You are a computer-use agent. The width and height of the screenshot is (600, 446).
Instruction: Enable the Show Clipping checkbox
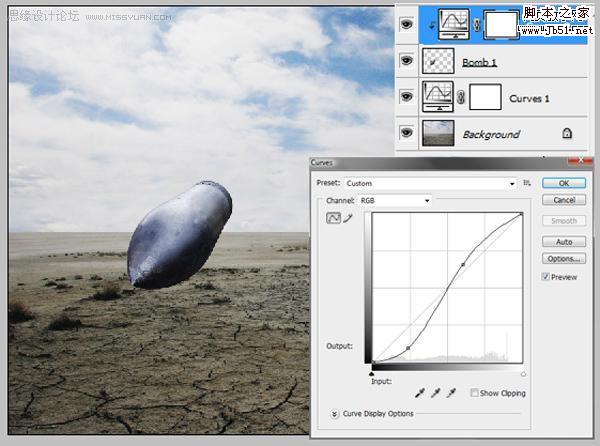474,392
